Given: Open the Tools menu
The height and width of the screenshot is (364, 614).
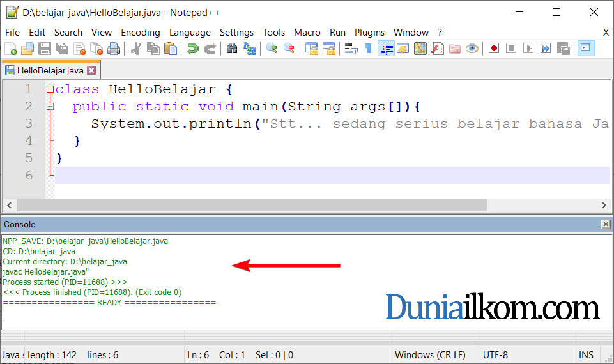Looking at the screenshot, I should (x=273, y=33).
